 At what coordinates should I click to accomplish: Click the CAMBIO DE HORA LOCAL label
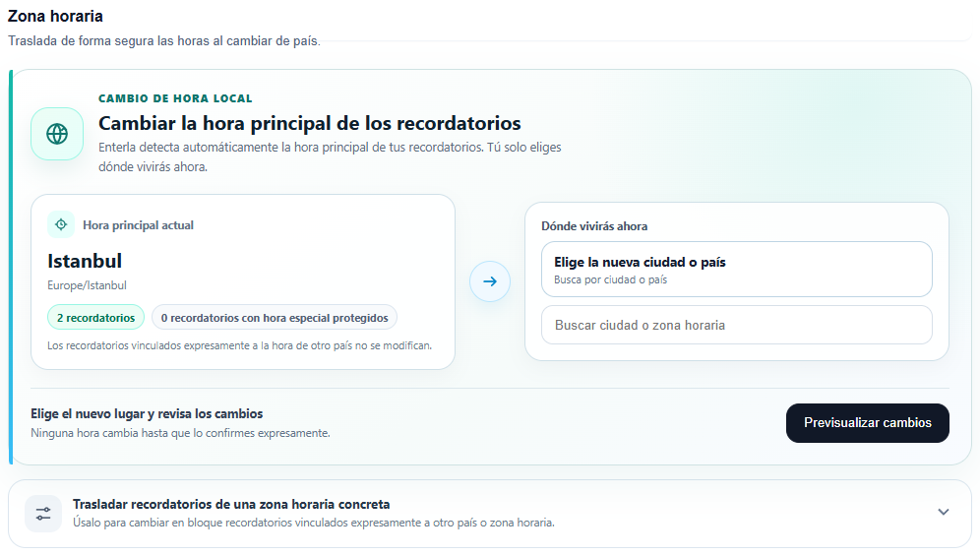tap(175, 98)
